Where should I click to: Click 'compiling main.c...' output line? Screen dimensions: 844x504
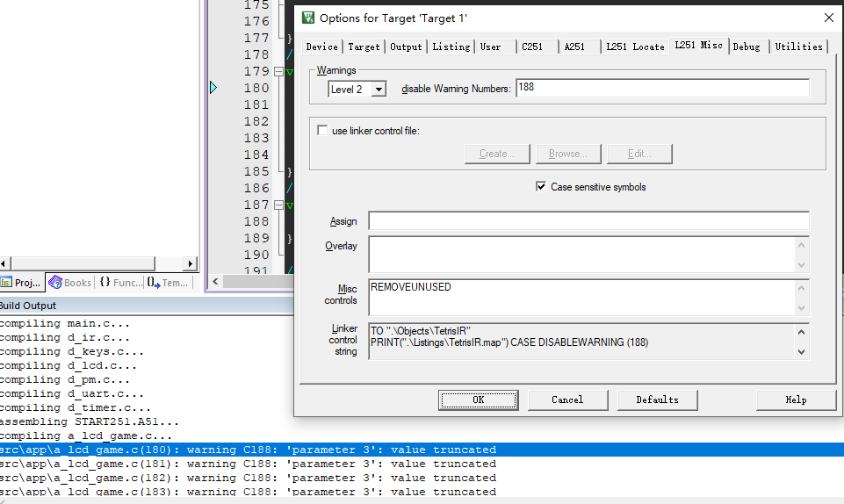(x=65, y=323)
